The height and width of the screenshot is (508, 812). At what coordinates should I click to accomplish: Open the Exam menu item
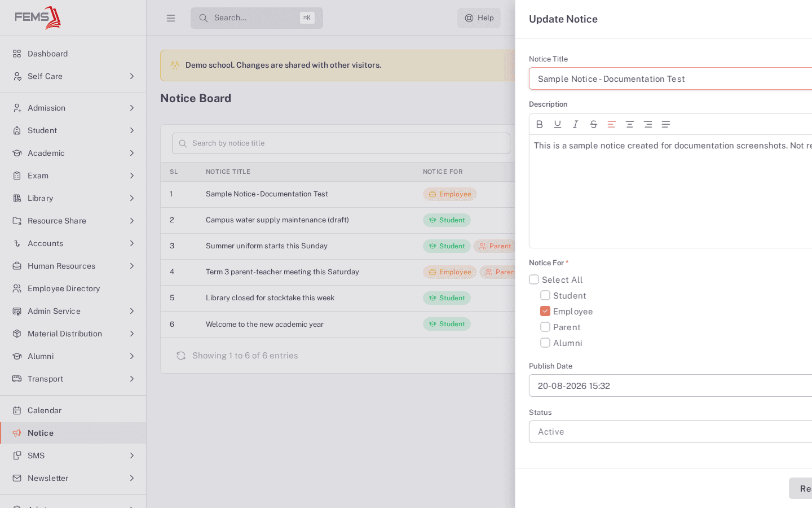[73, 176]
